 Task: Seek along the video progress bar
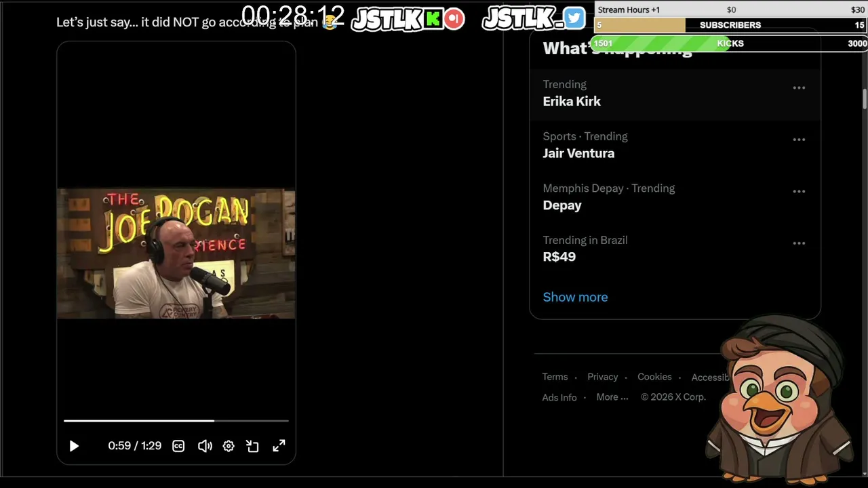[x=176, y=421]
